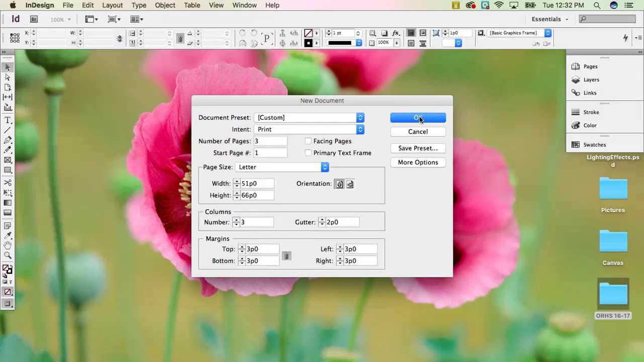The width and height of the screenshot is (644, 362).
Task: Check the Primary Text Frame option
Action: (x=308, y=153)
